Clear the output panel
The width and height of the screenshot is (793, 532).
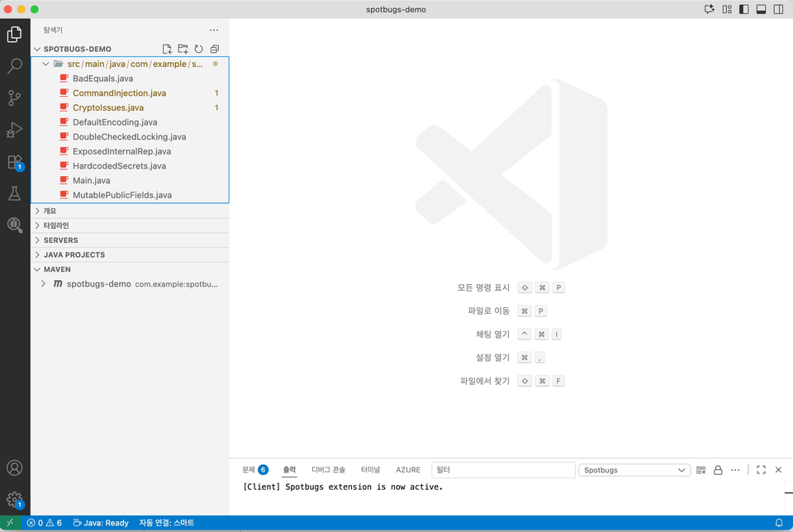click(700, 470)
